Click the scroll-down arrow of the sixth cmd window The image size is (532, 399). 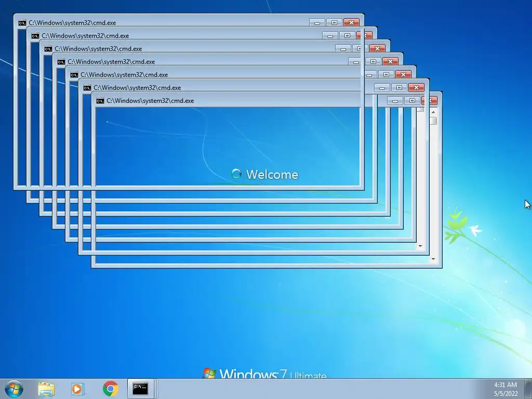pos(420,246)
